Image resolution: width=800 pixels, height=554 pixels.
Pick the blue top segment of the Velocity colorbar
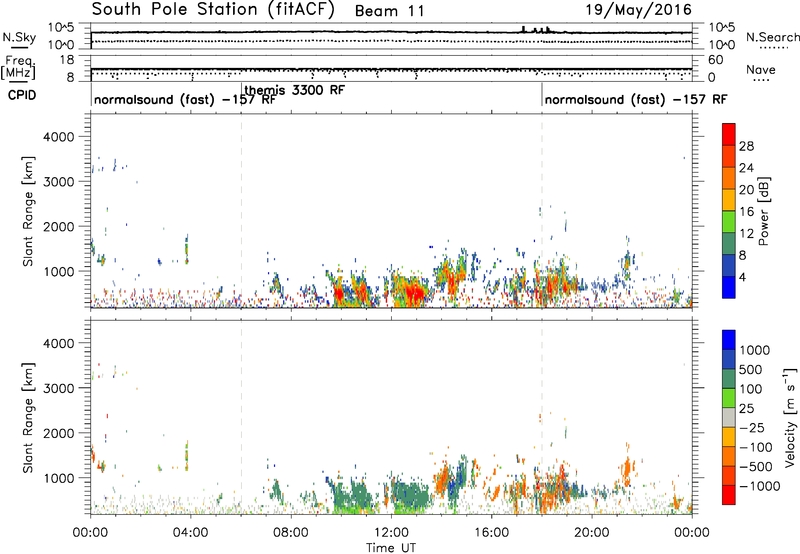click(729, 340)
